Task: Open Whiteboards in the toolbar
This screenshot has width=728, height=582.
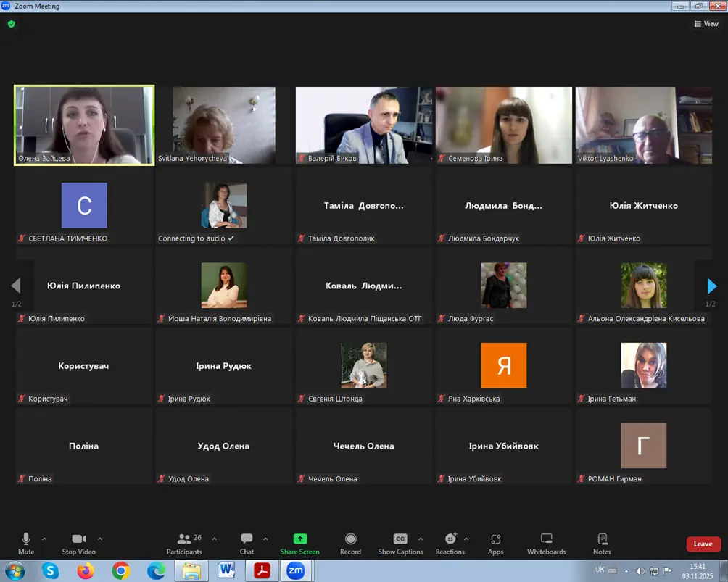Action: tap(546, 539)
